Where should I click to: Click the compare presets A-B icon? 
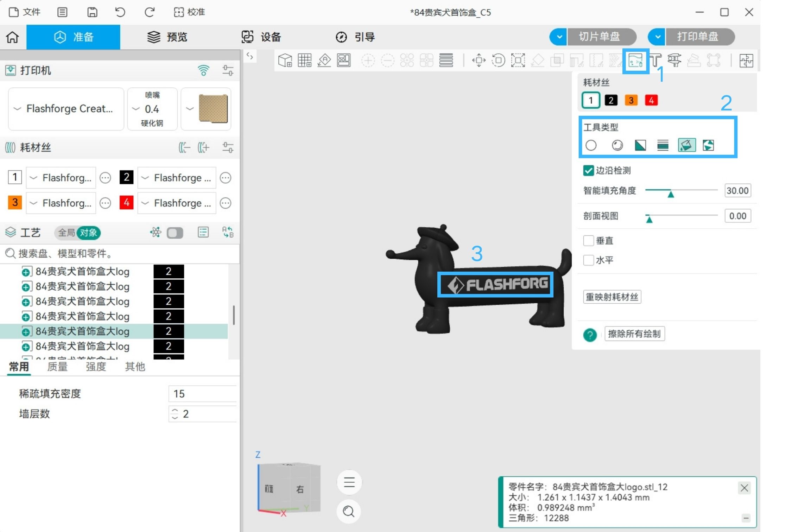pos(228,232)
